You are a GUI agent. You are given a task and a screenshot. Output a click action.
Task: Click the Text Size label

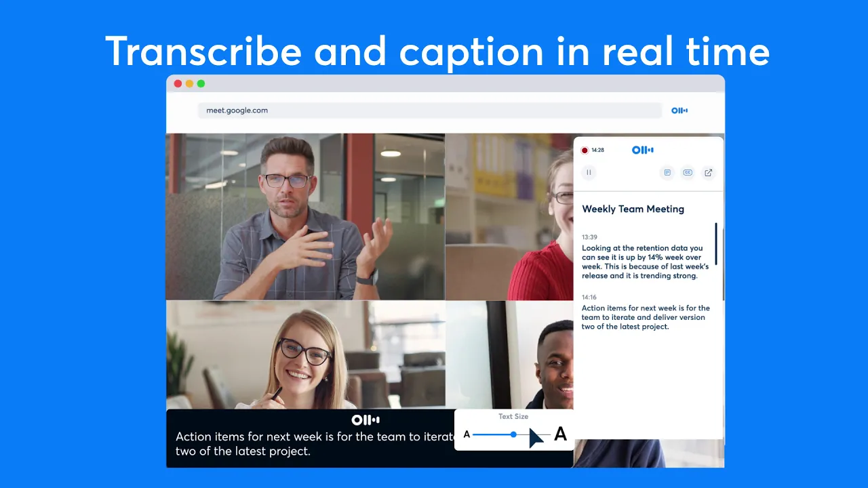pos(513,416)
